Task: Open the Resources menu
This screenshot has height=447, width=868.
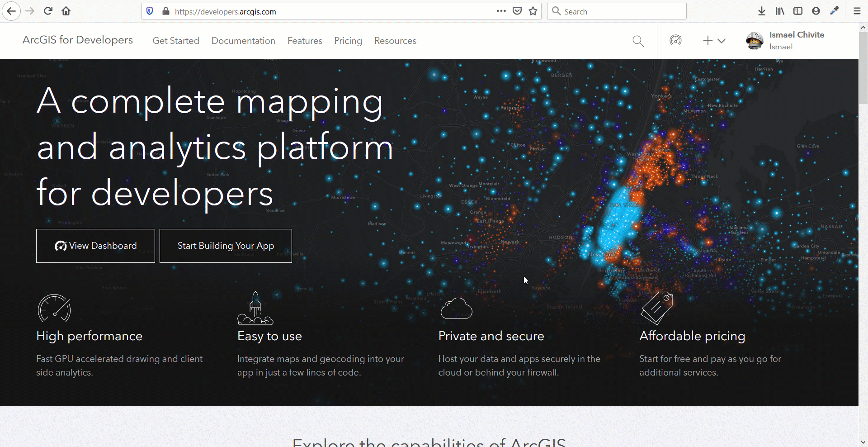Action: click(x=395, y=41)
